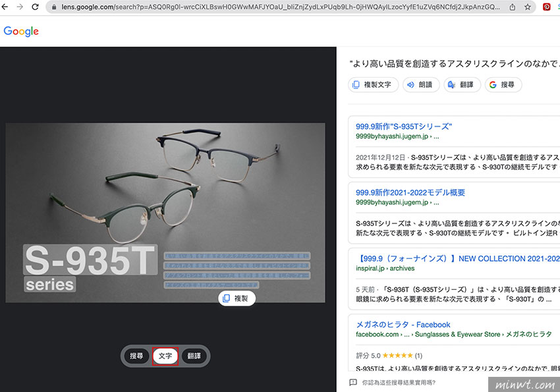Click the 朗讀 read aloud button
The image size is (560, 392).
pyautogui.click(x=421, y=84)
